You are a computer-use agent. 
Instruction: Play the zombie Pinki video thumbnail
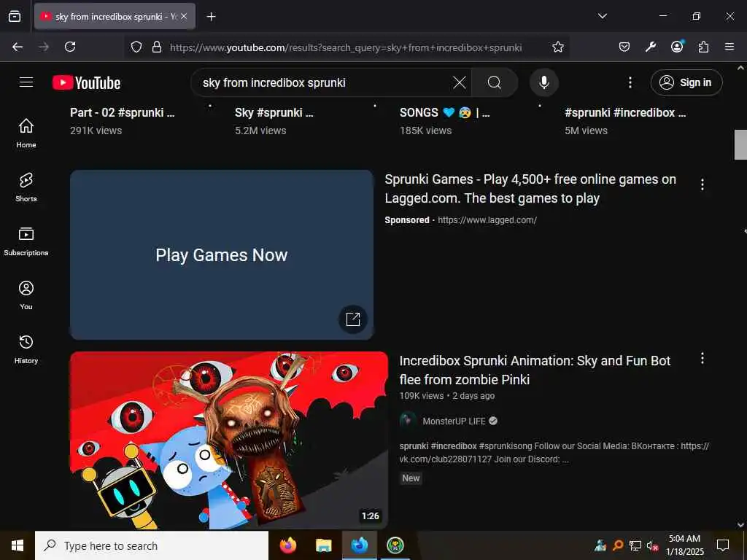click(229, 440)
